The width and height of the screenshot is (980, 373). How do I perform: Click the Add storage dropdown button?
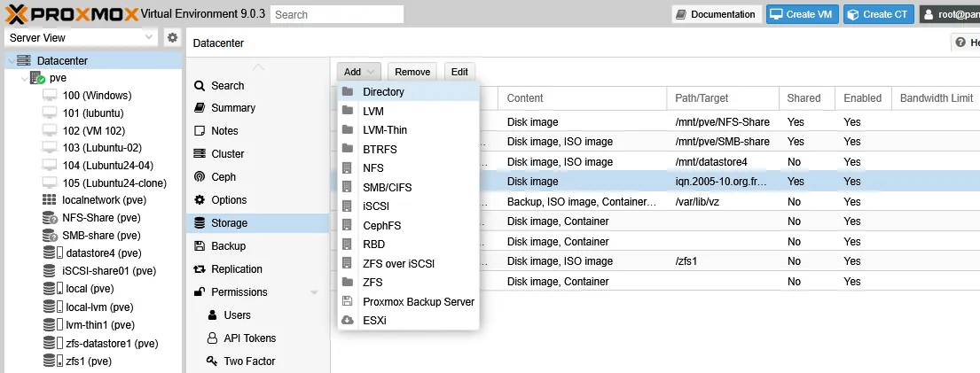359,72
